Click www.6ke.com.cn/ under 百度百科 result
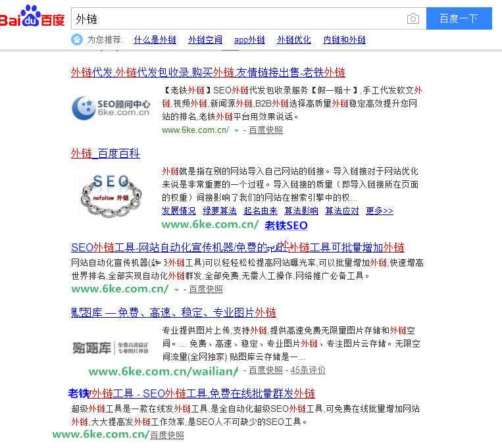Image resolution: width=502 pixels, height=448 pixels. coord(210,225)
